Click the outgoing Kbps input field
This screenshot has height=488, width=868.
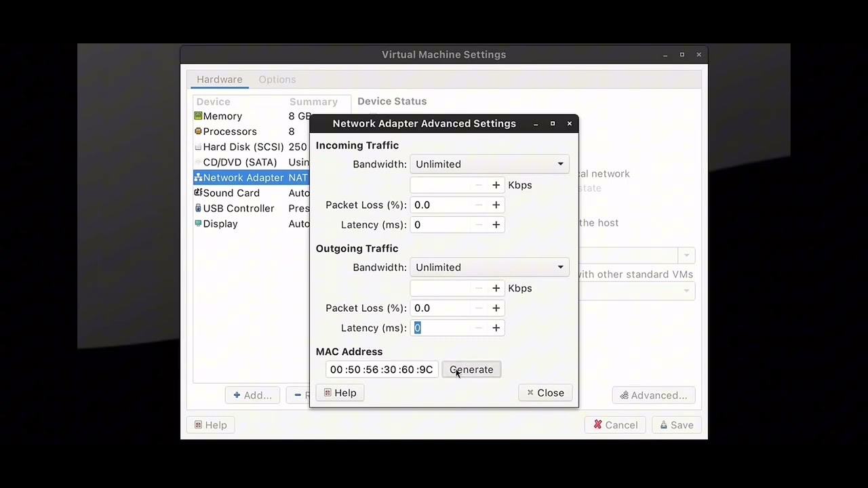[441, 288]
